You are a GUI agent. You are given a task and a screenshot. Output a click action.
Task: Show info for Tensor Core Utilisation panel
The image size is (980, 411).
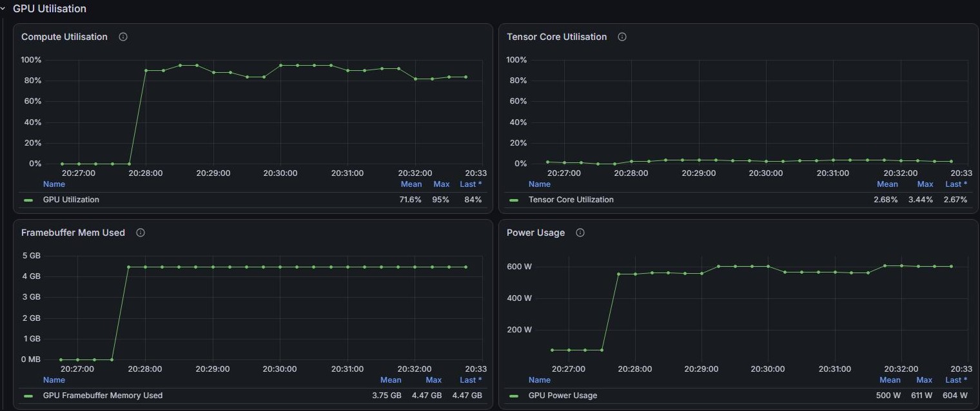coord(622,37)
